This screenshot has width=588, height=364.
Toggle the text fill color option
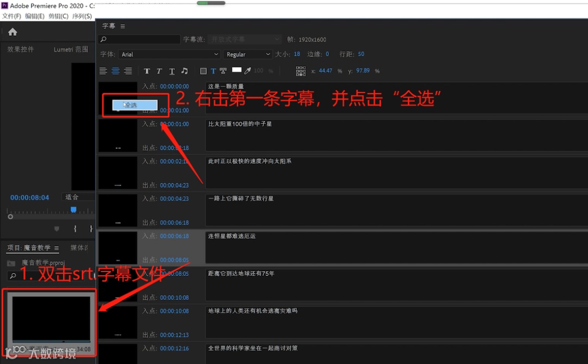click(x=213, y=71)
